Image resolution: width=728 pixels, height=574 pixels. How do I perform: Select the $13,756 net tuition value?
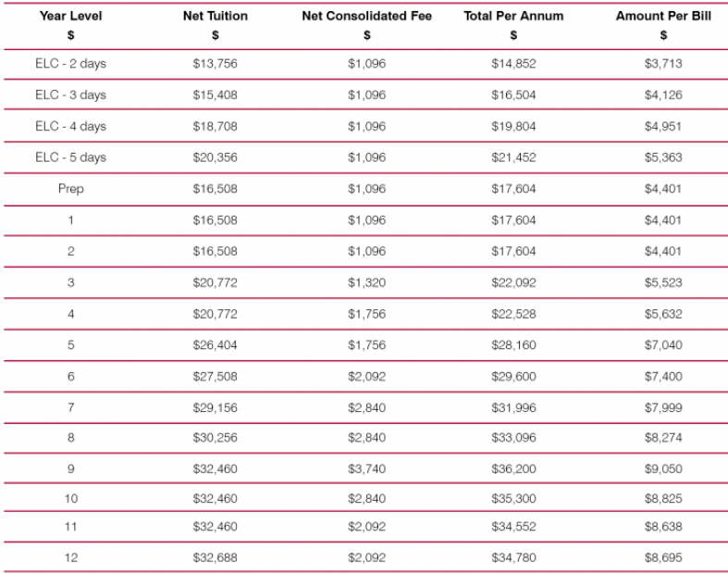tap(215, 63)
